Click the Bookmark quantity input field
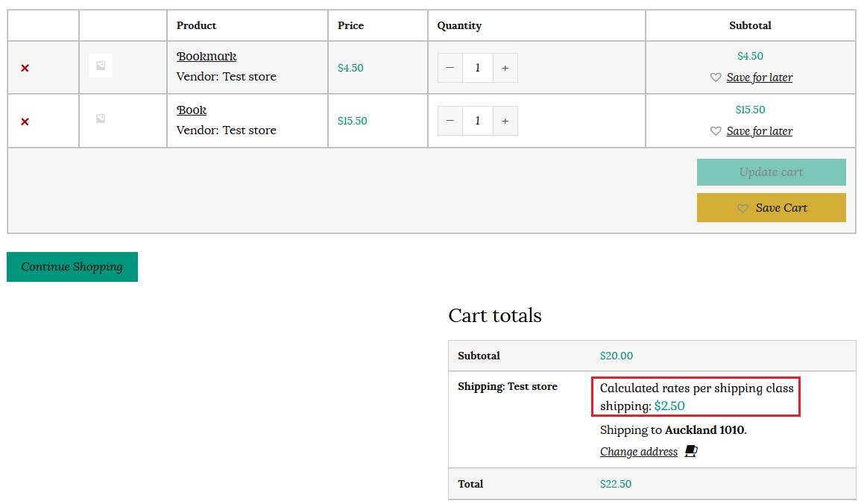 [x=478, y=68]
